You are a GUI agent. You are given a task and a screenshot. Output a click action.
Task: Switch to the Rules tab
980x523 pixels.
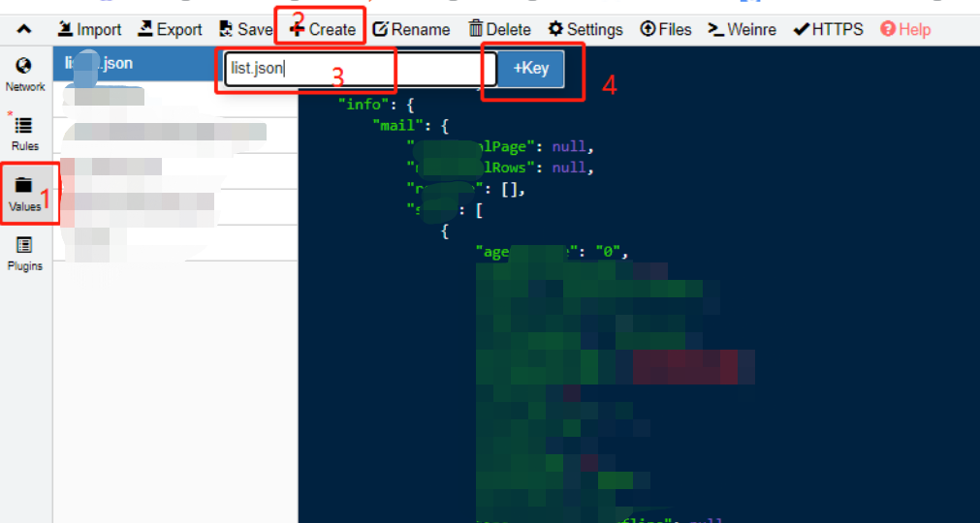[x=25, y=134]
